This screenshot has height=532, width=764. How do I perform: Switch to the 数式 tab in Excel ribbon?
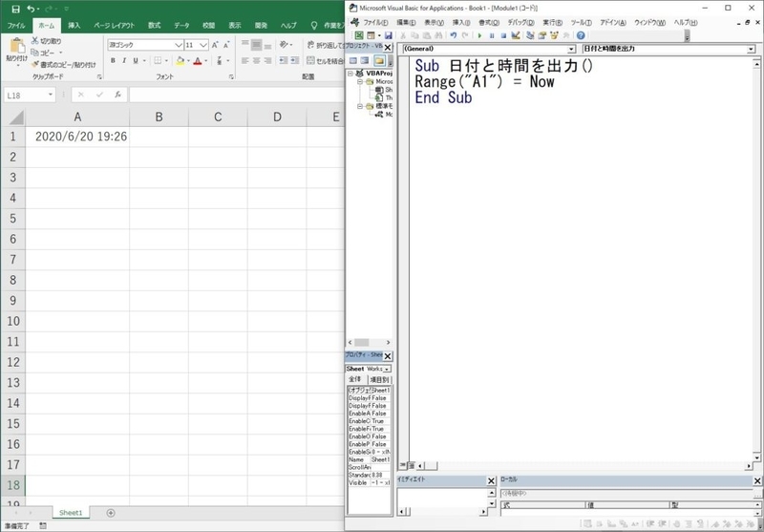155,26
